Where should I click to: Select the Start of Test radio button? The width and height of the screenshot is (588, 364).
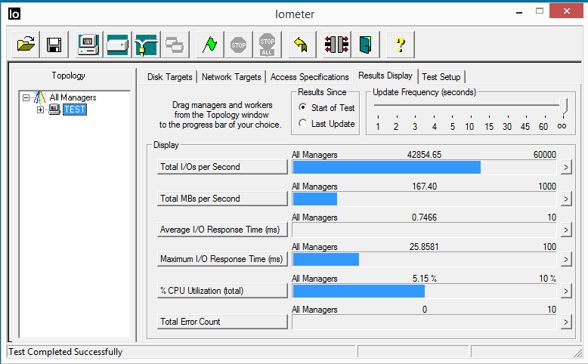pos(303,108)
